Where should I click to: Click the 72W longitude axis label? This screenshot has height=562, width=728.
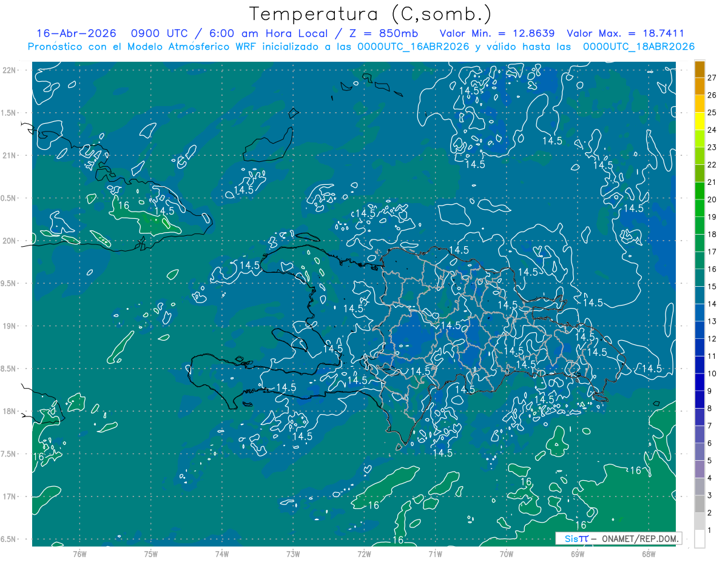(x=364, y=554)
